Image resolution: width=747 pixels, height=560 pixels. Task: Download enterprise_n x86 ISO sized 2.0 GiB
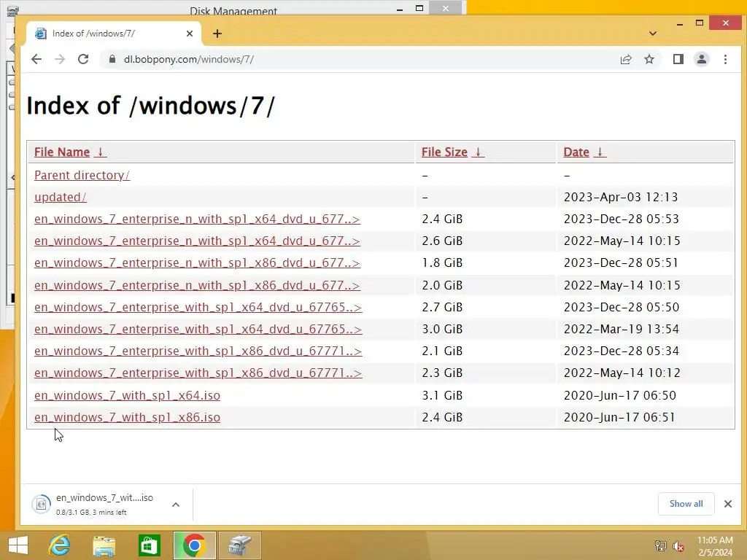[x=197, y=285]
